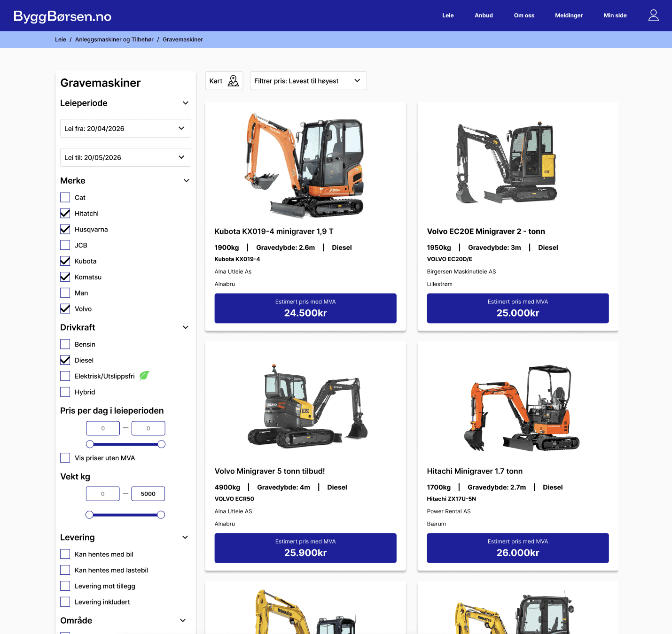Screen dimensions: 672x634
Task: Select Levering mot tillegg option
Action: (65, 586)
